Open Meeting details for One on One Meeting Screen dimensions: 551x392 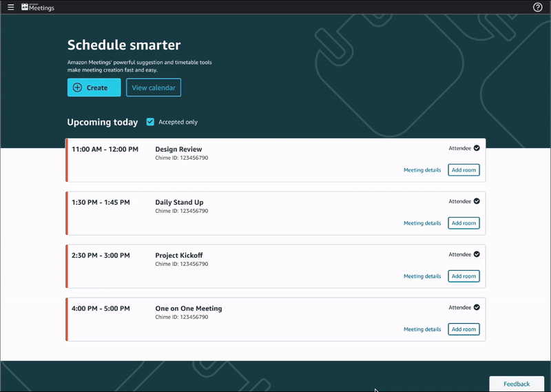point(422,329)
